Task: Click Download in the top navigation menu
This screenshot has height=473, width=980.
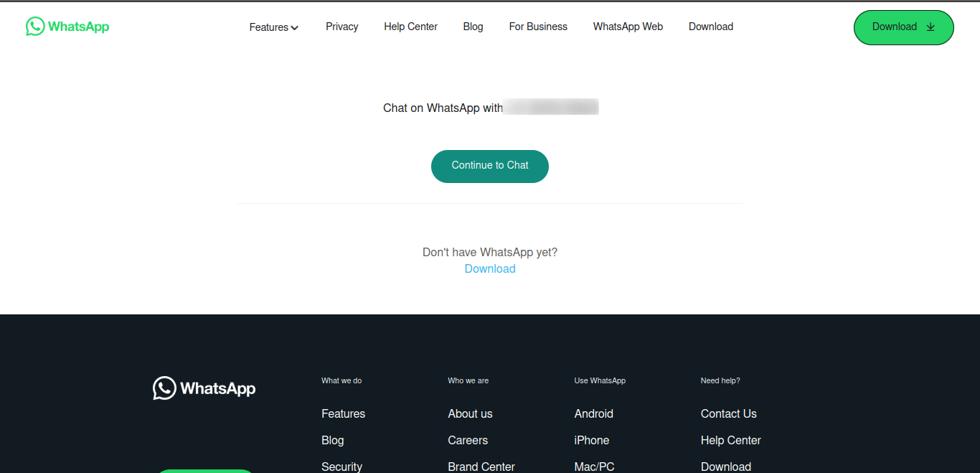Action: 711,27
